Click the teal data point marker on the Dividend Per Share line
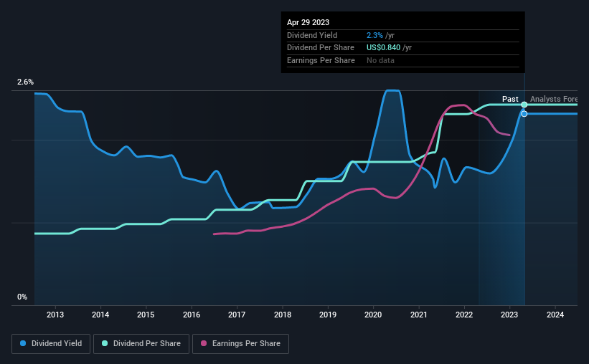 524,105
